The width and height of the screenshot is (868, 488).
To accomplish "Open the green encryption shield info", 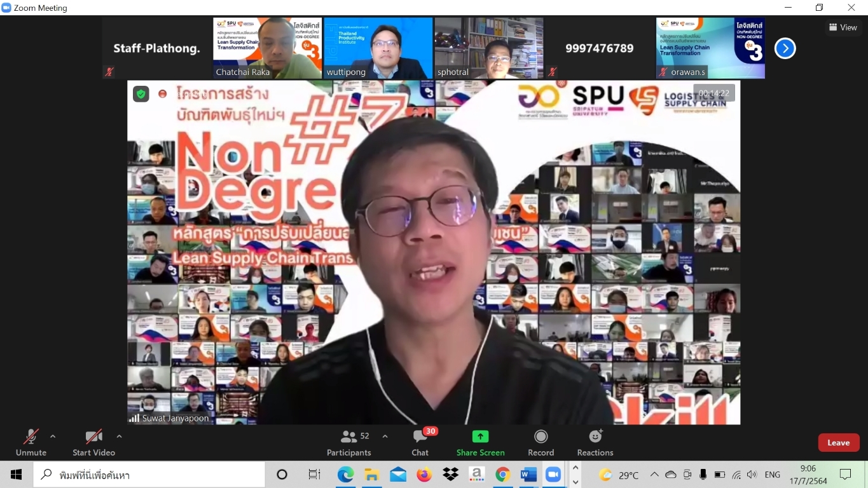I will pos(141,94).
